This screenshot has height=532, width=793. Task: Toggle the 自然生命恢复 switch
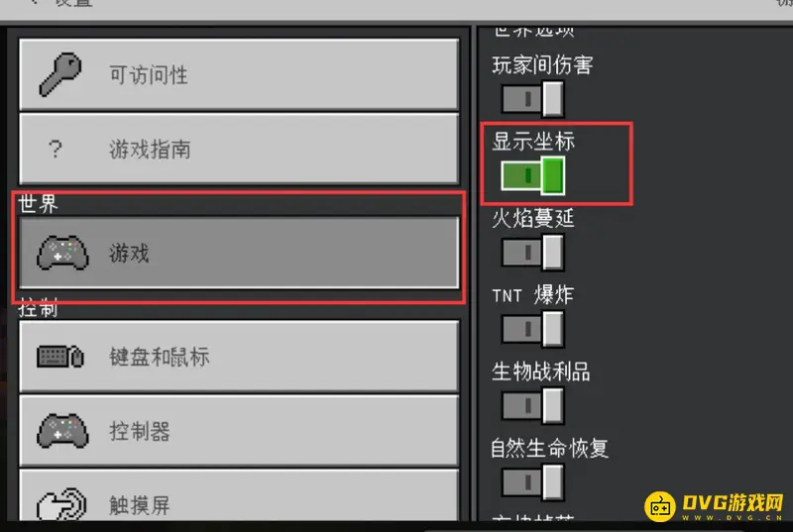click(532, 482)
